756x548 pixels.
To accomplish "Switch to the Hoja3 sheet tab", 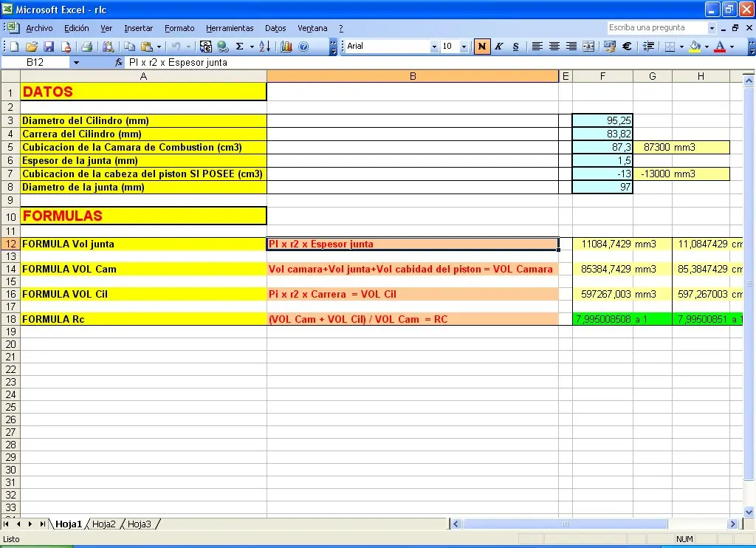I will click(140, 524).
